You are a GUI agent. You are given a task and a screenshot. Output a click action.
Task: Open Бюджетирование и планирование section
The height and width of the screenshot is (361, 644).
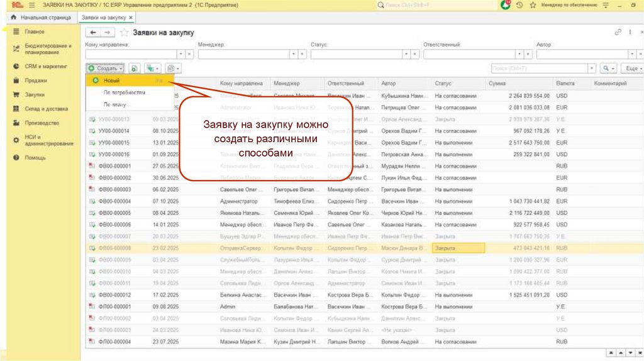(48, 49)
